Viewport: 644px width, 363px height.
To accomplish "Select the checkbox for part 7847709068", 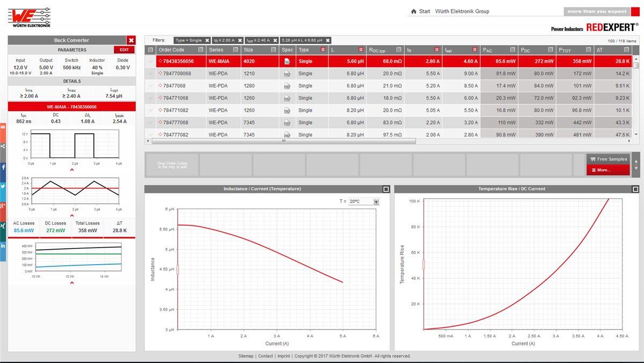I will click(151, 74).
